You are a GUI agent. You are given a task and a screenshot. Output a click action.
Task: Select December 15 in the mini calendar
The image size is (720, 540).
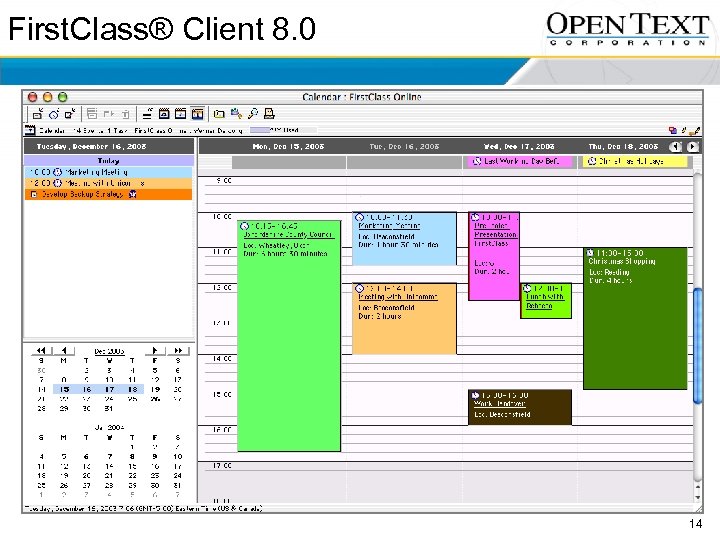coord(64,389)
